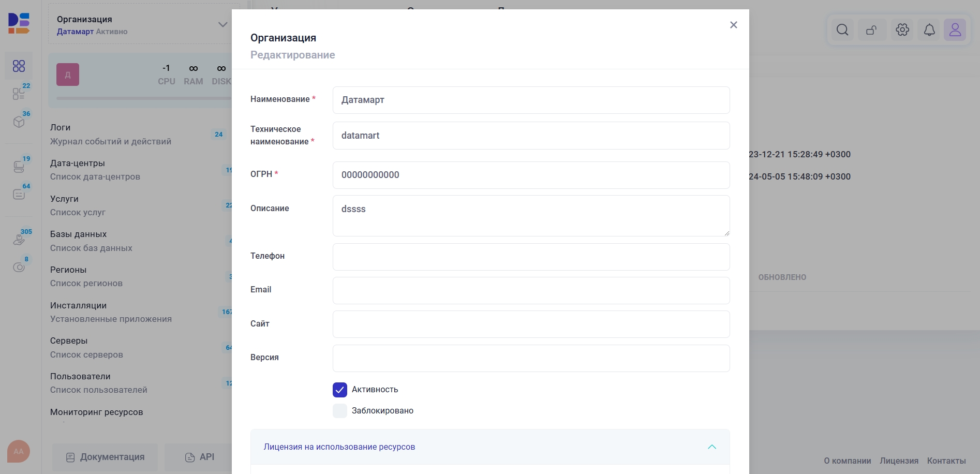Click the unlock padlock icon

tap(872, 30)
